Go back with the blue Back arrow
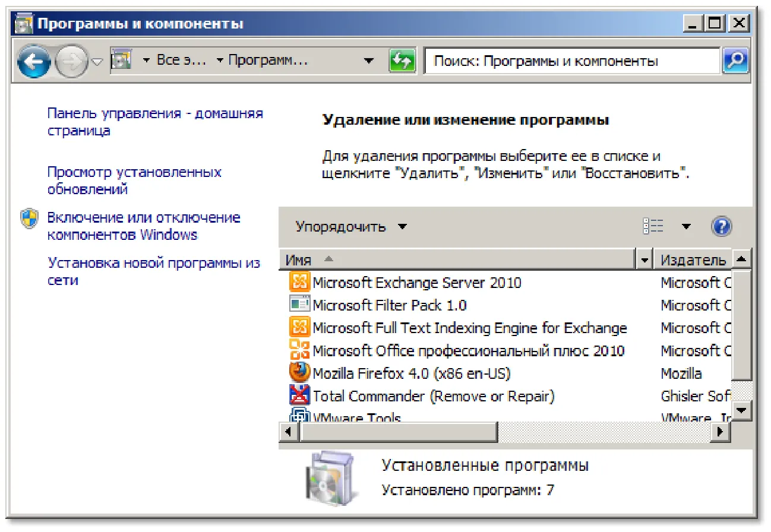Screen dimensions: 771x532 [x=34, y=61]
